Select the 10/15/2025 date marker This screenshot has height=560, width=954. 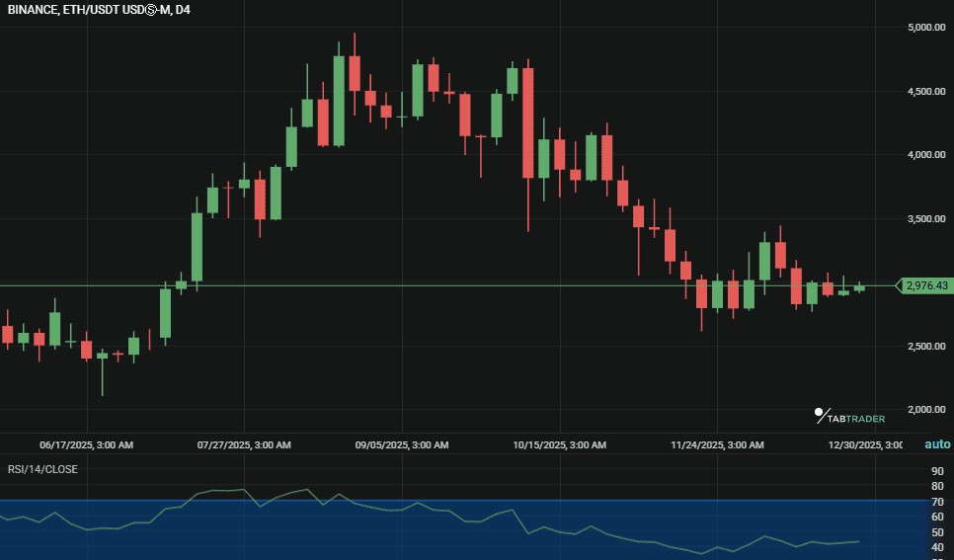tap(559, 445)
